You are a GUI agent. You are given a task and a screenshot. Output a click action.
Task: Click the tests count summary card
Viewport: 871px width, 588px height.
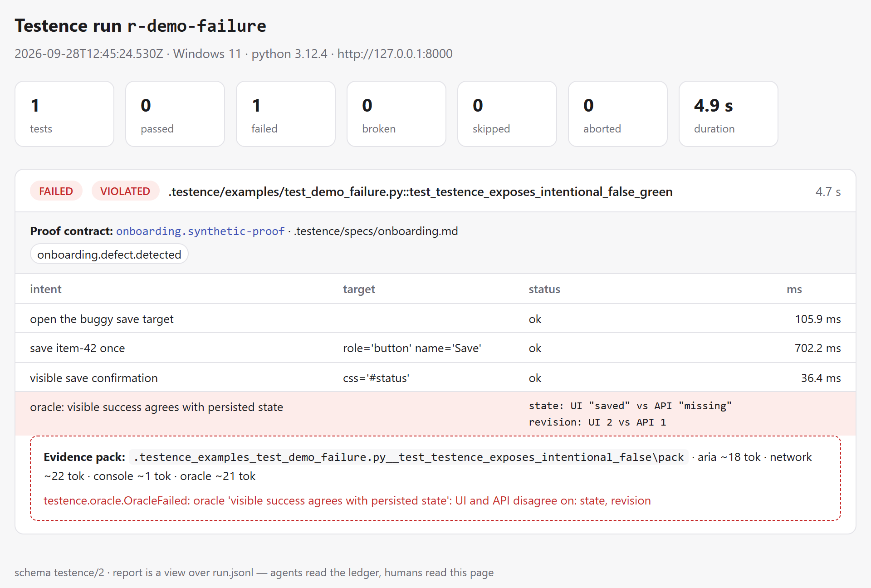pos(64,114)
